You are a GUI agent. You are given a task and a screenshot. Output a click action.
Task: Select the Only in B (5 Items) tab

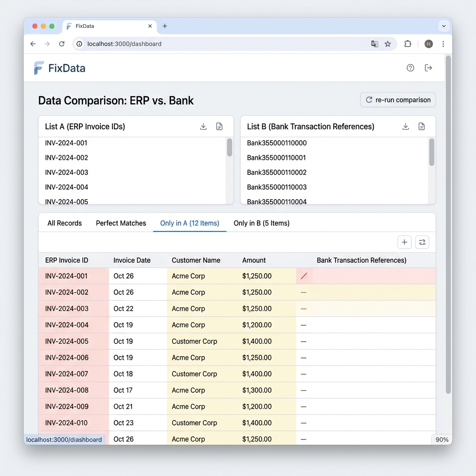(x=262, y=223)
